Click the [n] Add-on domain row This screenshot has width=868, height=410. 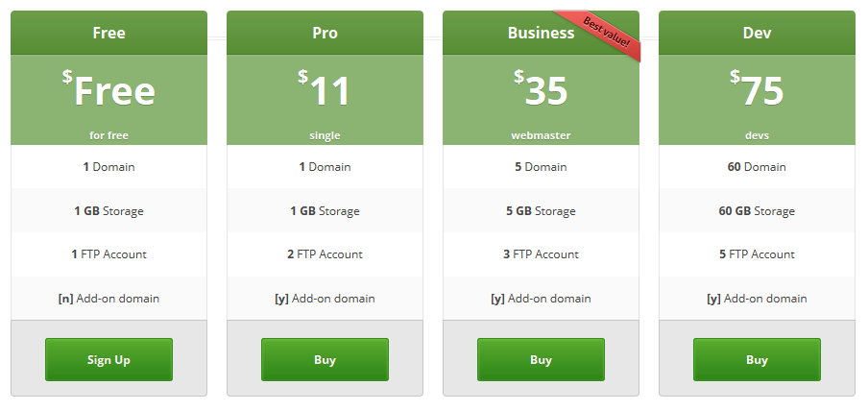(108, 299)
